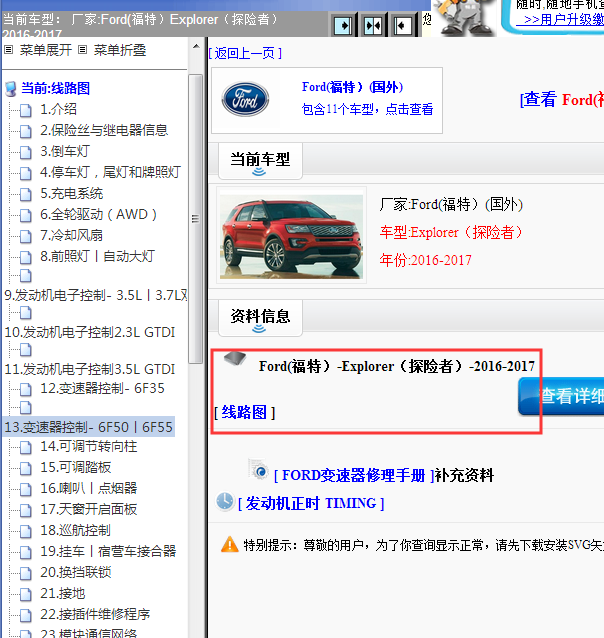Open 9.发动机电子控制- 3.5L | 3.7L
Screen dimensions: 604x638
(x=96, y=295)
